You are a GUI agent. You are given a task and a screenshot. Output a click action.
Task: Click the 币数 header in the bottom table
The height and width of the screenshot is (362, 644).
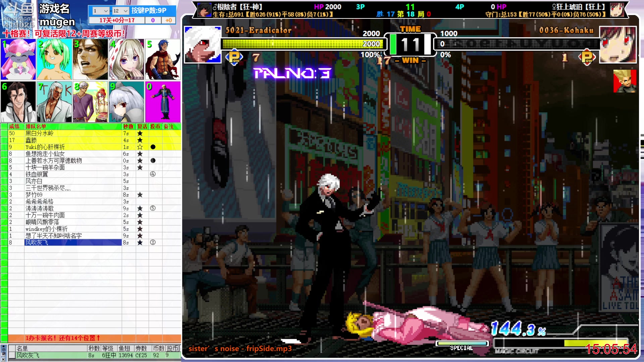[x=158, y=349]
